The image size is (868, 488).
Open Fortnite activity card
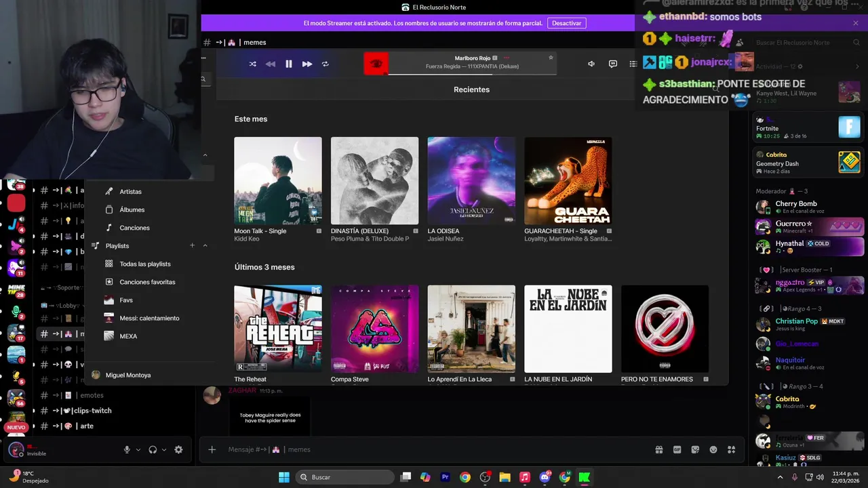pos(808,127)
